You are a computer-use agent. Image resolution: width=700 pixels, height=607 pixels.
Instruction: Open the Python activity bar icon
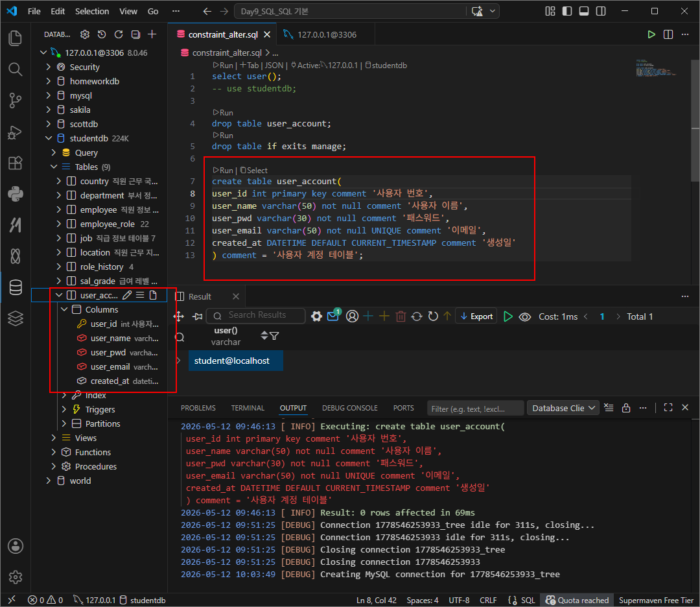(x=15, y=195)
